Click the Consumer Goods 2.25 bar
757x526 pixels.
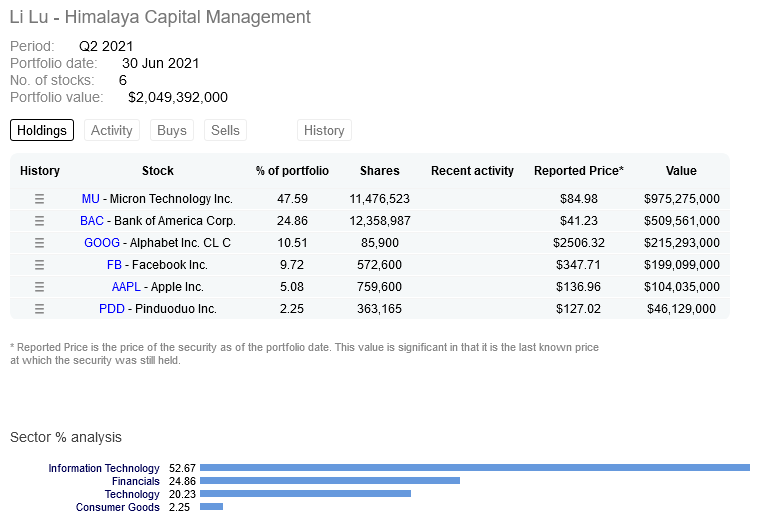click(x=211, y=507)
